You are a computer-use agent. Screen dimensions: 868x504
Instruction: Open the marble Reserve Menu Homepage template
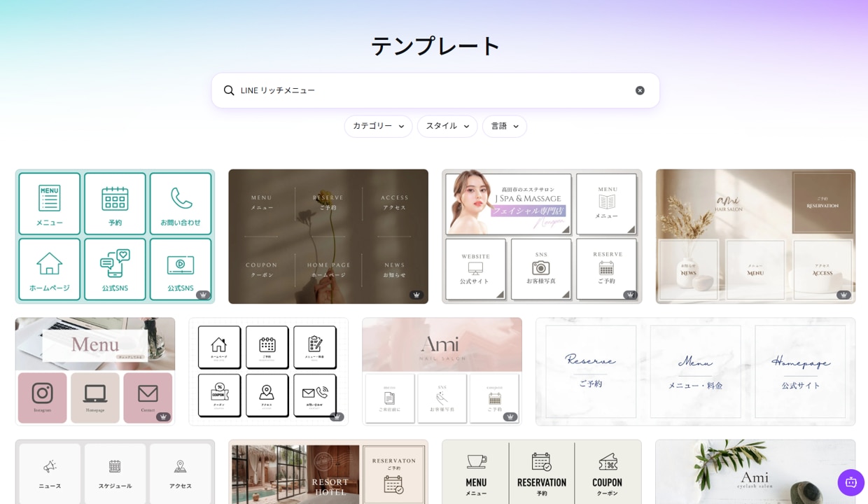(695, 372)
